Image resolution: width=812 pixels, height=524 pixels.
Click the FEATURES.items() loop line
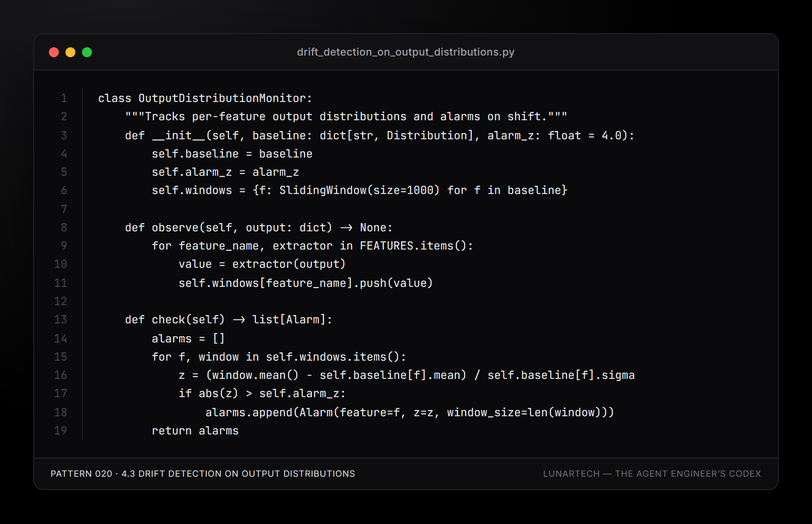click(x=312, y=246)
